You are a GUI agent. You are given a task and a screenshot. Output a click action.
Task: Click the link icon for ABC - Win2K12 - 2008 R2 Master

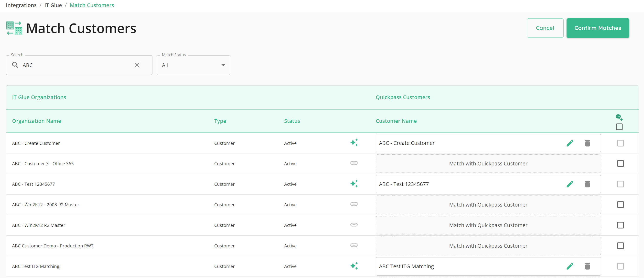pyautogui.click(x=354, y=204)
